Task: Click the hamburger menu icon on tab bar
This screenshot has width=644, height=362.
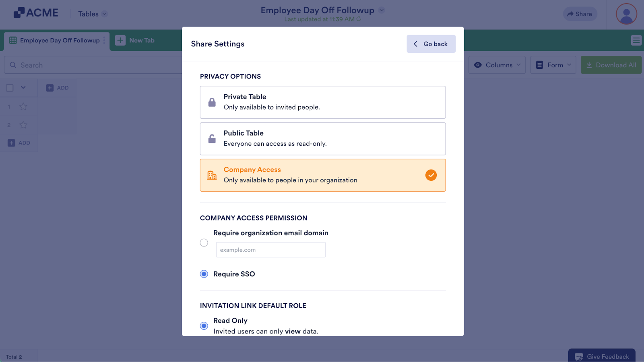Action: 636,40
